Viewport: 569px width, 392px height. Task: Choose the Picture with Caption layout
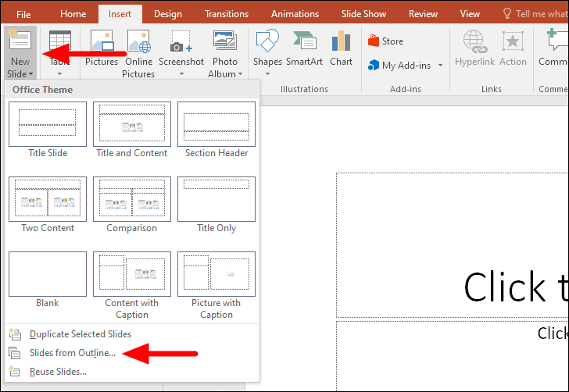pos(217,274)
